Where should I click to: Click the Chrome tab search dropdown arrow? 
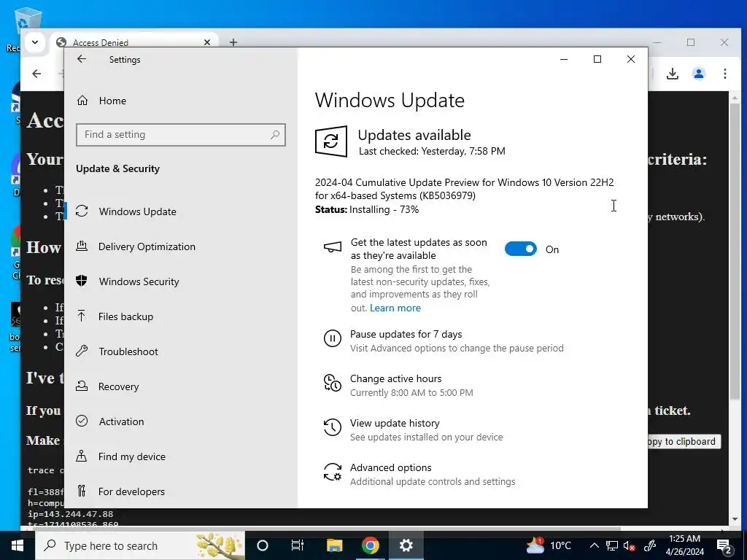[35, 42]
